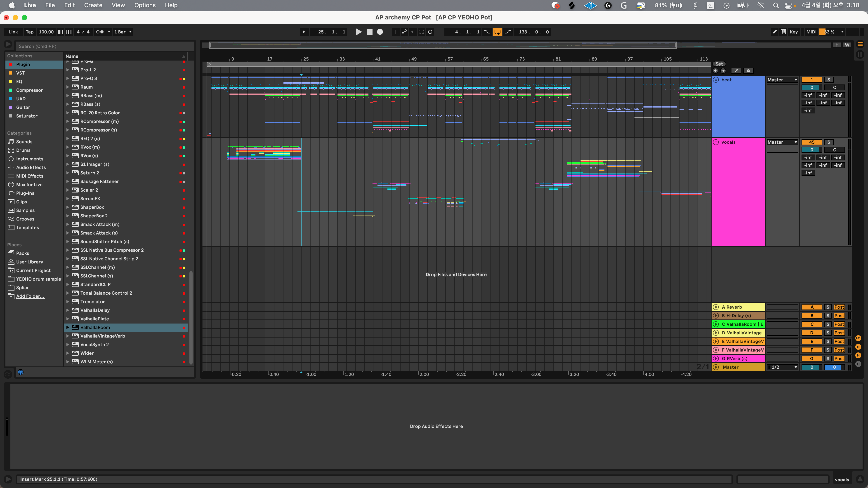
Task: Solo the vocals track
Action: pos(829,142)
